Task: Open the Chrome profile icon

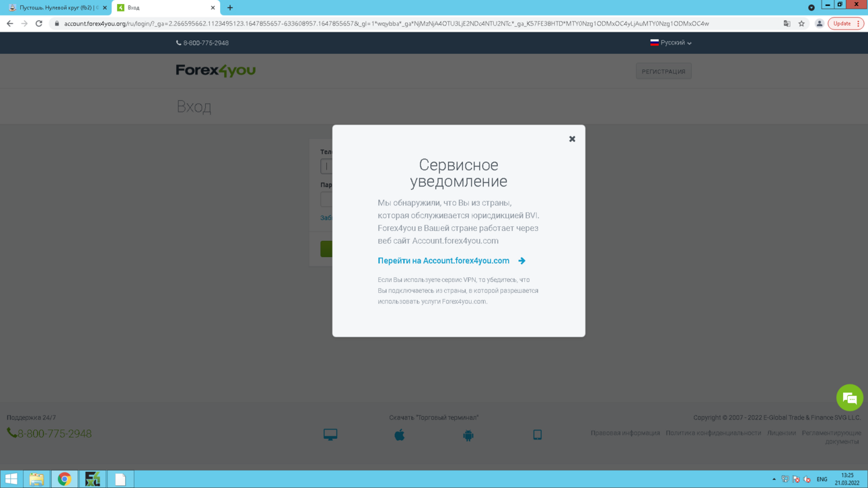Action: coord(819,24)
